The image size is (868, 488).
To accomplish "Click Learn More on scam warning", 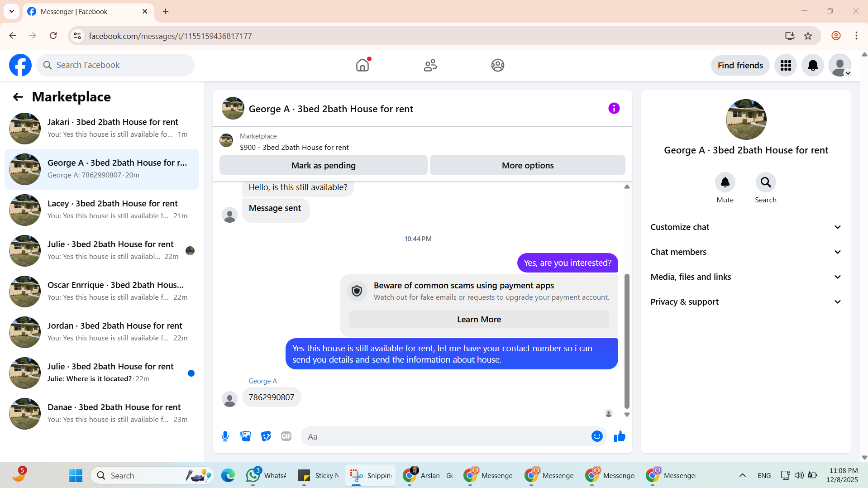I will tap(479, 320).
